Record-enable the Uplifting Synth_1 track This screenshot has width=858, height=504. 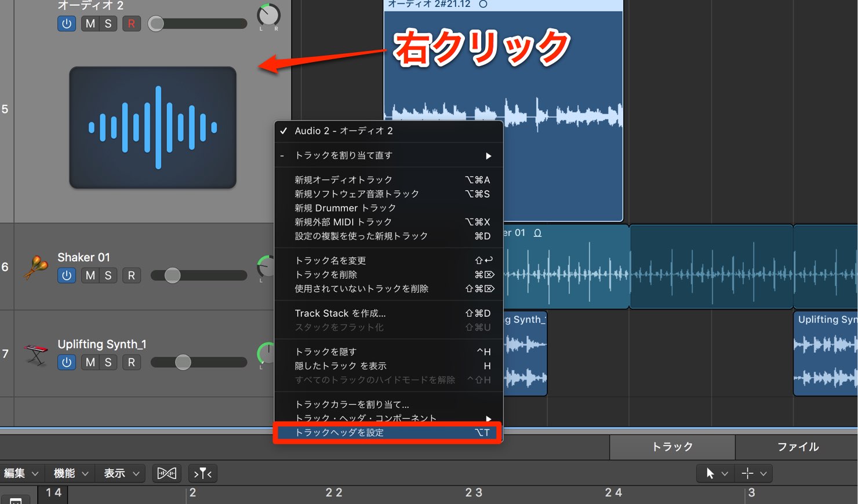(x=132, y=363)
